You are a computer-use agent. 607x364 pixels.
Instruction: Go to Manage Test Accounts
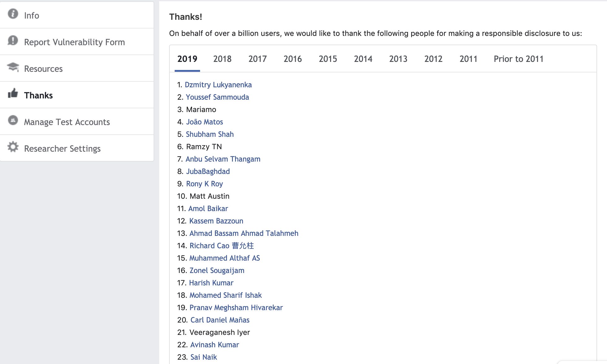67,122
